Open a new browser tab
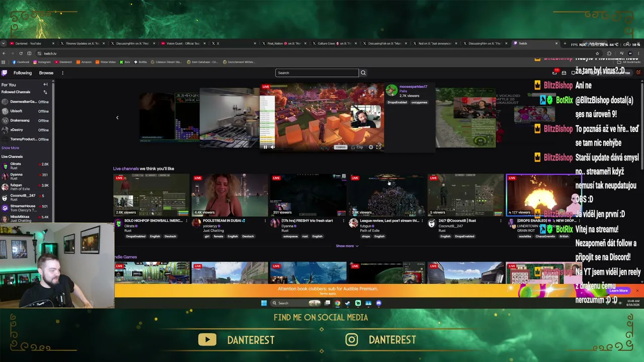 (565, 43)
